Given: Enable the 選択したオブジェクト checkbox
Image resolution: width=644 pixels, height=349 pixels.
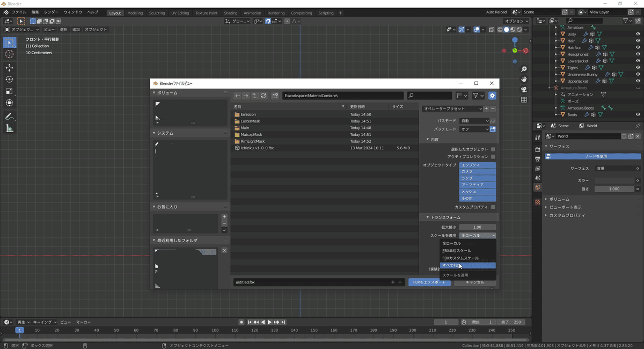Looking at the screenshot, I should coord(493,149).
